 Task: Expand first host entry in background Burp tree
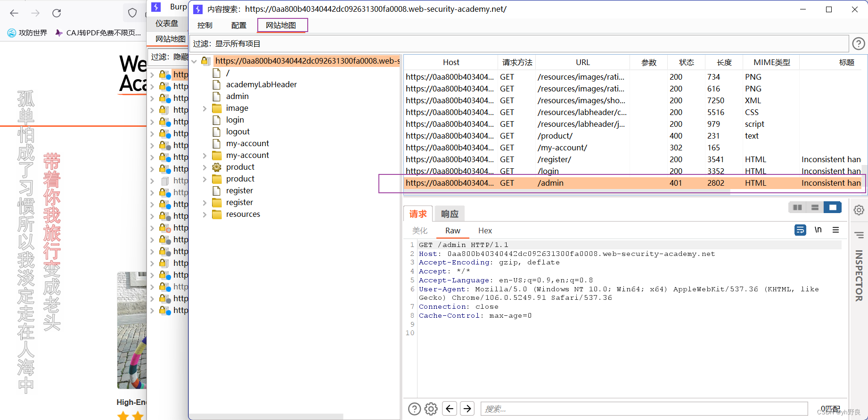click(152, 74)
